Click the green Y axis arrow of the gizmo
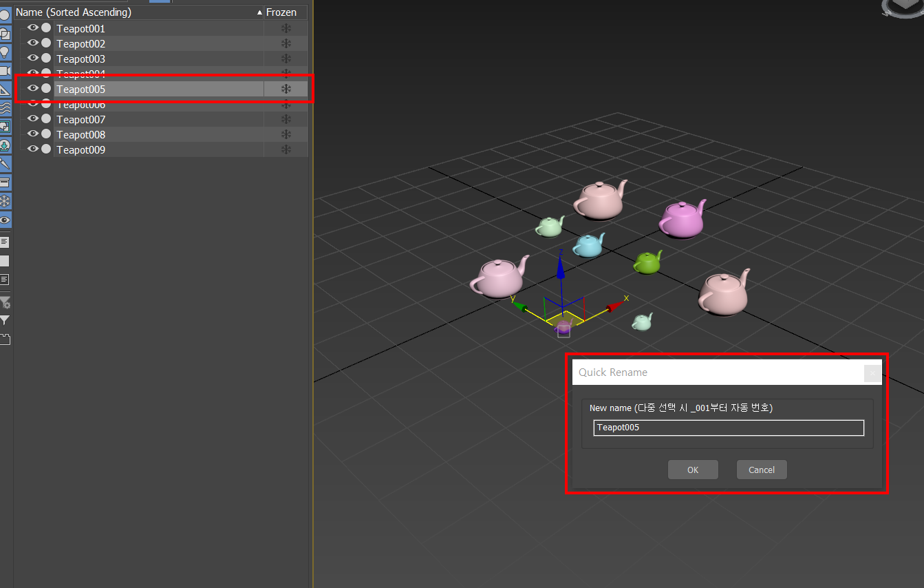Viewport: 924px width, 588px height. [x=519, y=307]
